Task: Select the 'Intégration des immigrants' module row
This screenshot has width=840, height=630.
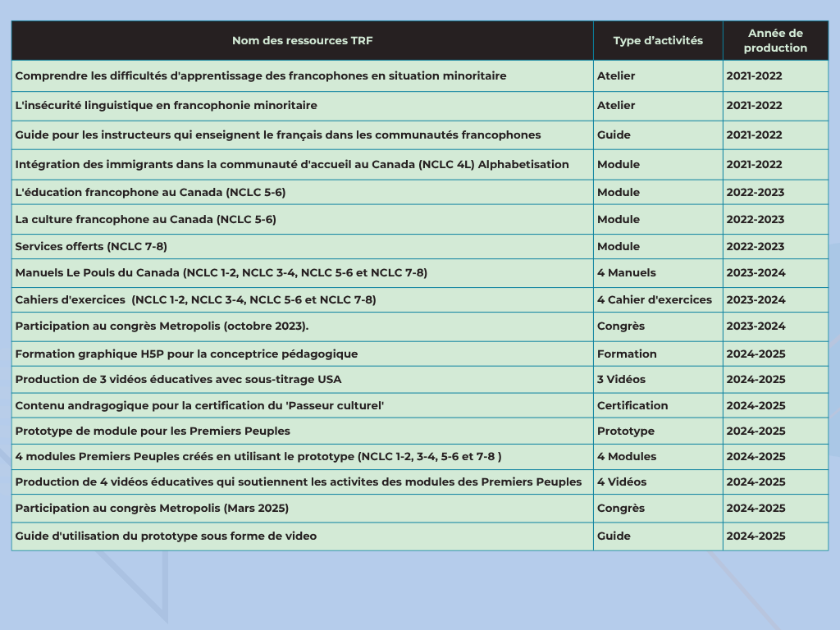Action: (292, 164)
